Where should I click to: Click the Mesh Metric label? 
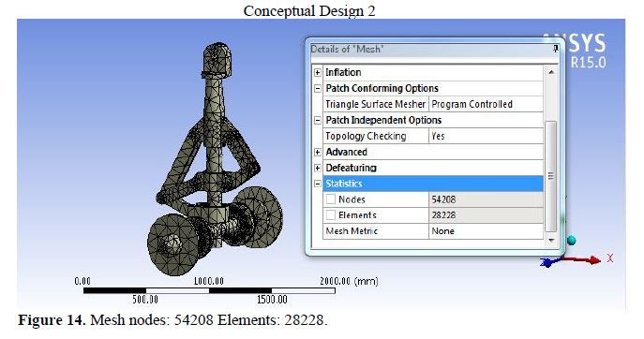click(352, 231)
